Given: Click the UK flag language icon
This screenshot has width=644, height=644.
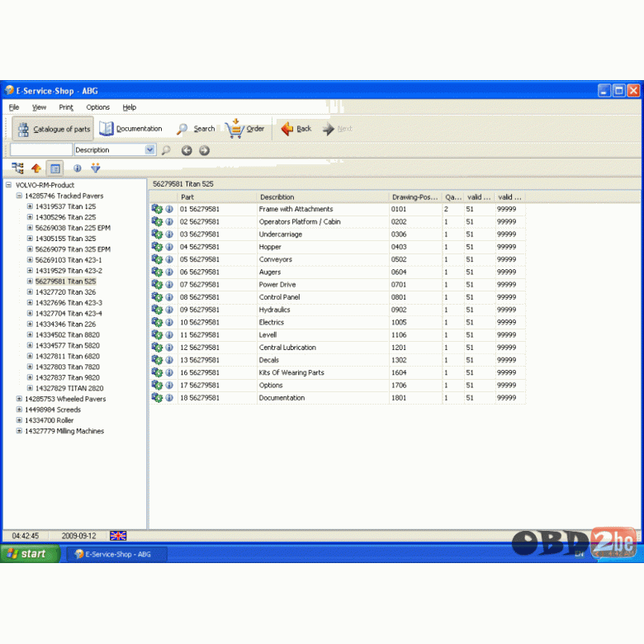Looking at the screenshot, I should tap(118, 536).
